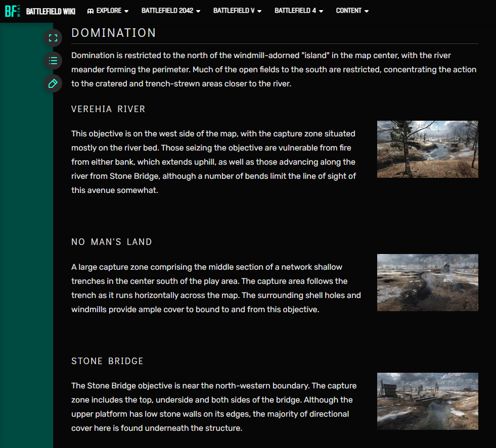Click the Verehia River subsection heading
Image resolution: width=496 pixels, height=448 pixels.
tap(108, 109)
